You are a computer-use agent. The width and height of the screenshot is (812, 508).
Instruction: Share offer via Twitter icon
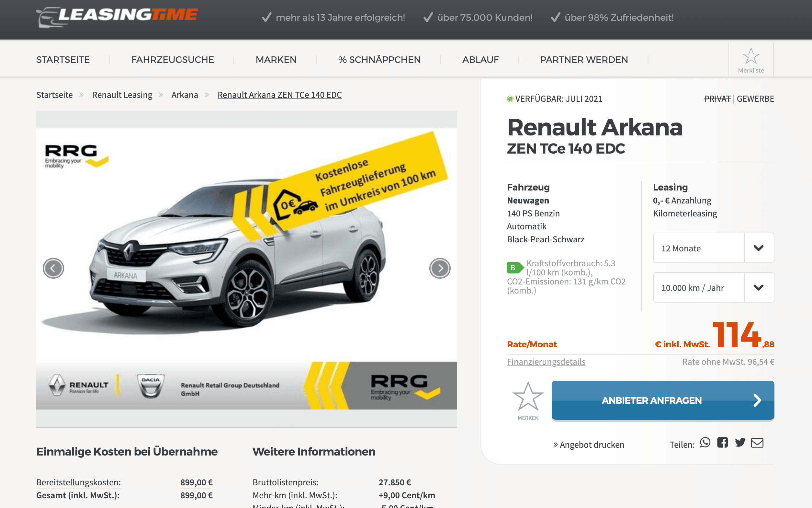click(x=740, y=443)
